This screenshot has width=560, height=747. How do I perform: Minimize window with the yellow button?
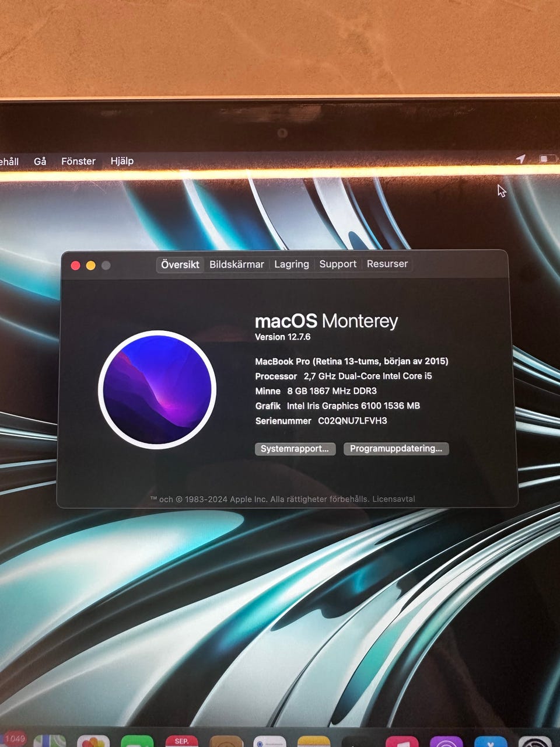click(x=90, y=266)
